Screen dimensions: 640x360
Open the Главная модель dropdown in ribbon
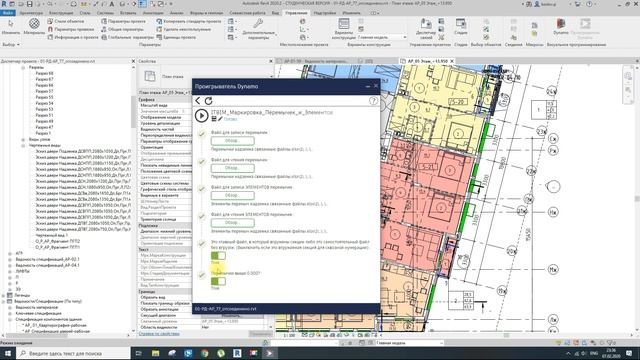point(382,37)
